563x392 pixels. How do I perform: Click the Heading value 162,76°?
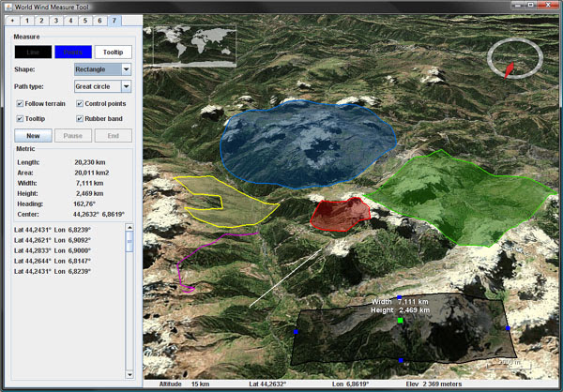tap(84, 204)
